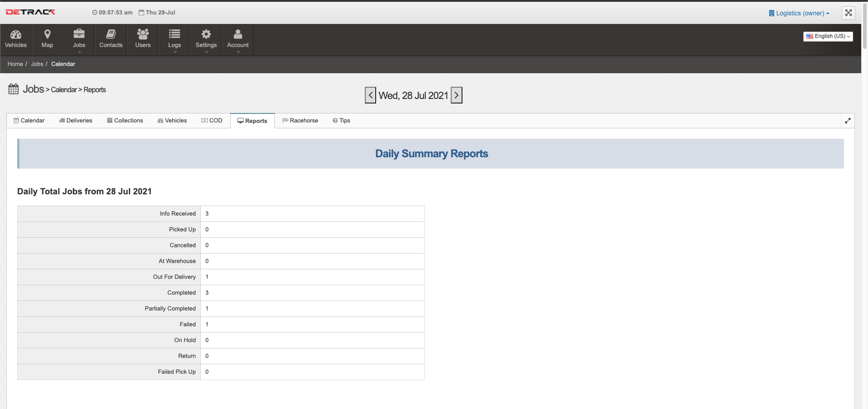Viewport: 868px width, 409px height.
Task: Click the Return row label
Action: 187,356
